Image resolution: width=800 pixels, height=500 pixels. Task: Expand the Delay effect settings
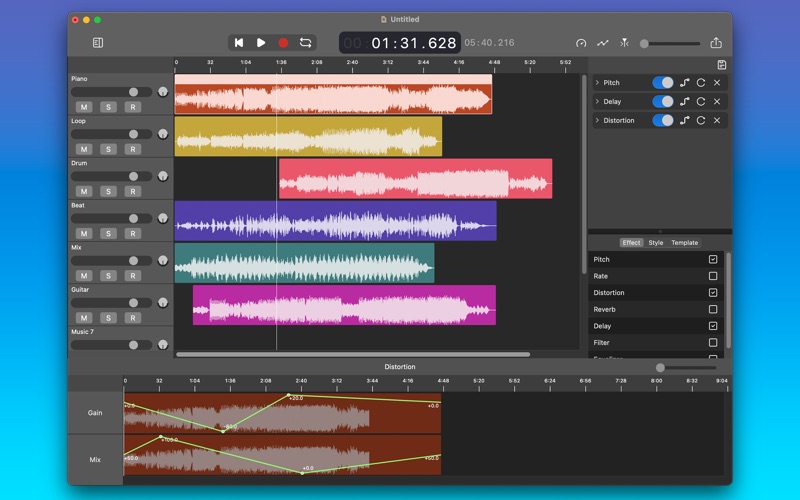pyautogui.click(x=597, y=101)
